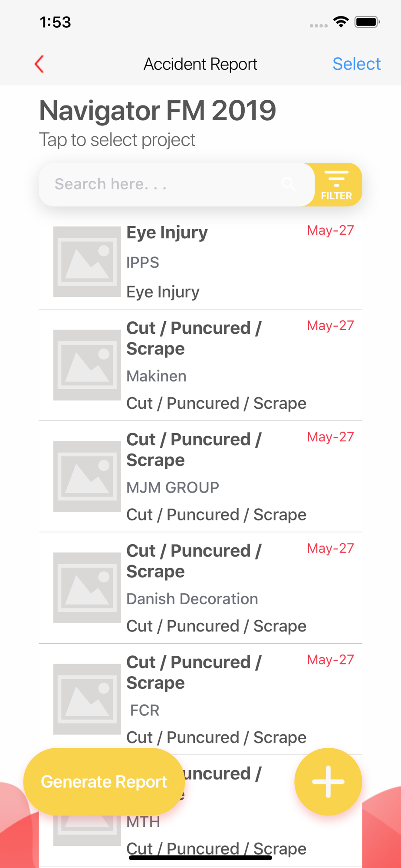Tap the search magnifier icon

tap(289, 184)
